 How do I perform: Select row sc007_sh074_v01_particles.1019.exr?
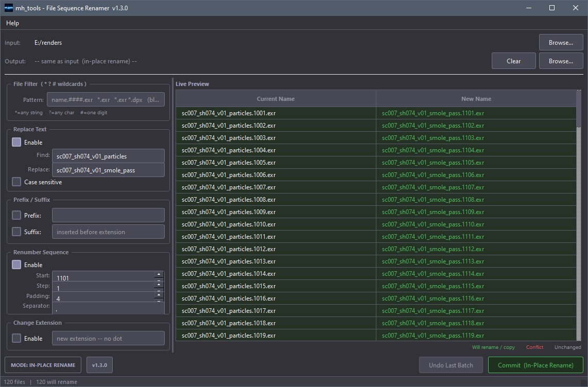click(275, 336)
